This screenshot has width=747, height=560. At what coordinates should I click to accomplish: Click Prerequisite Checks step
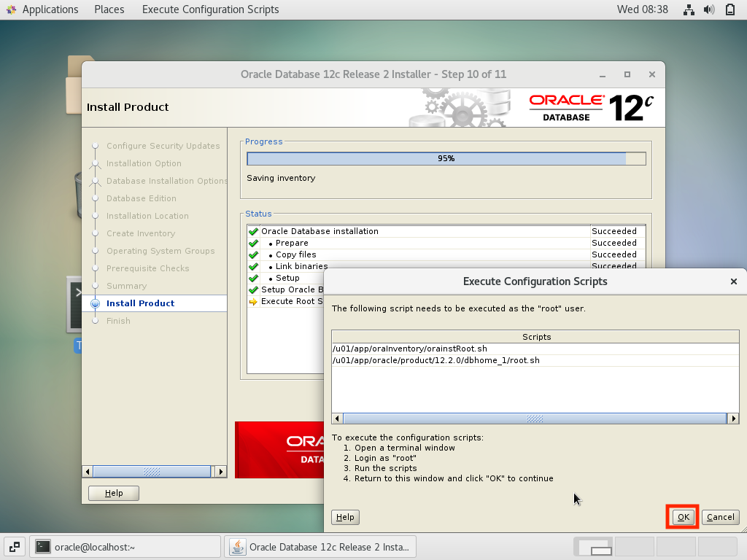[147, 268]
